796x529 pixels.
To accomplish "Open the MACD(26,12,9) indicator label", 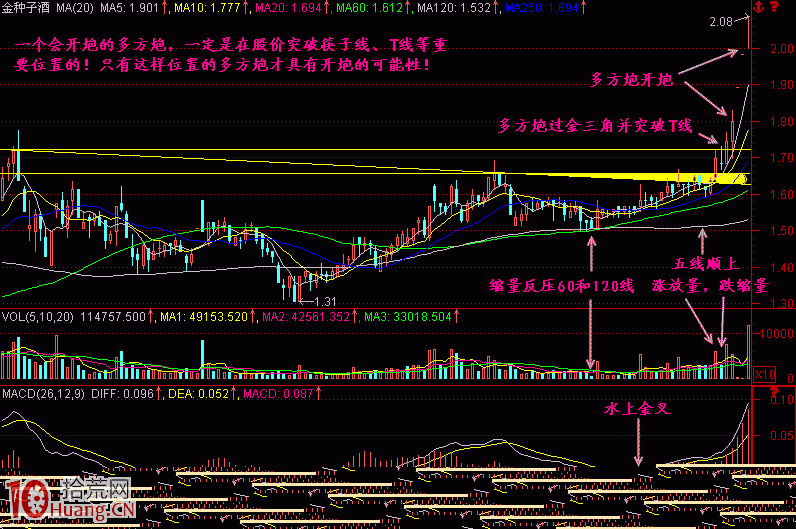I will (x=43, y=393).
